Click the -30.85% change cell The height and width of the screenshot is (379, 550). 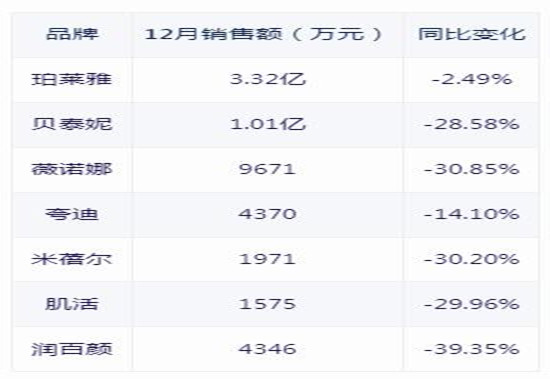[x=471, y=169]
